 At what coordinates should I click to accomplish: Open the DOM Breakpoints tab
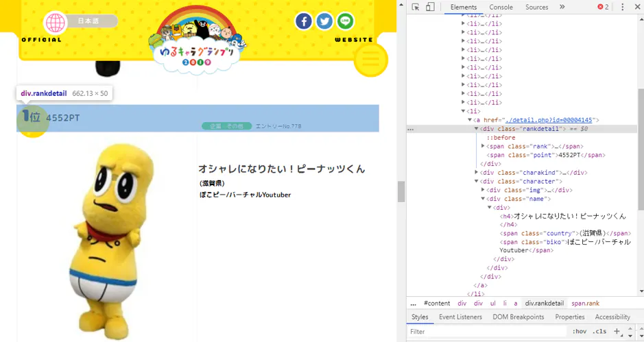(x=518, y=317)
